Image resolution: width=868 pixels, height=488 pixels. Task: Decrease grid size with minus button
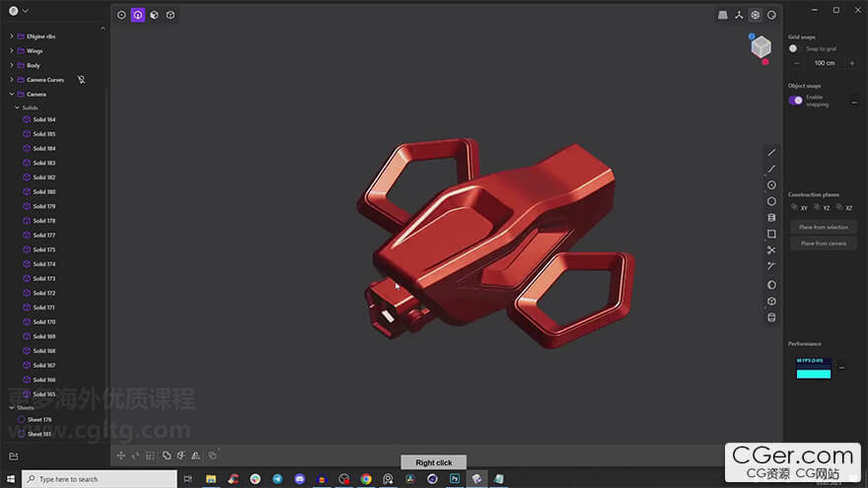[x=797, y=63]
